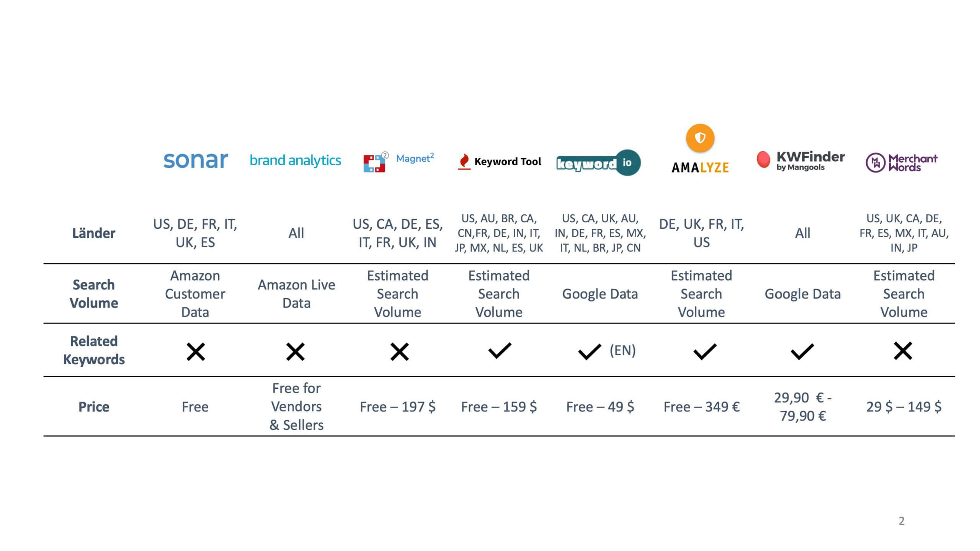Click the 'Amazon Live Data' cell
980x551 pixels.
296,294
